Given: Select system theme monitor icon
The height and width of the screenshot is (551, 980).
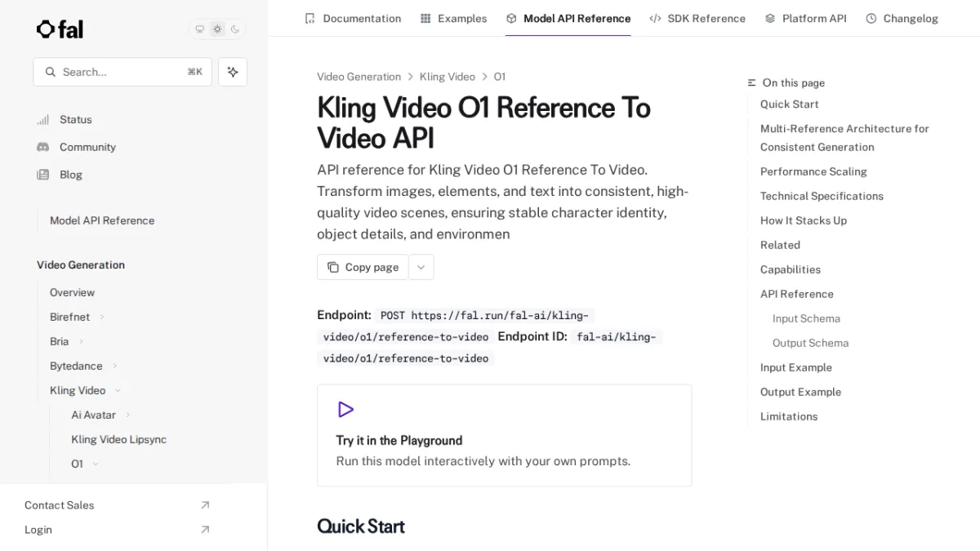Looking at the screenshot, I should pyautogui.click(x=199, y=29).
